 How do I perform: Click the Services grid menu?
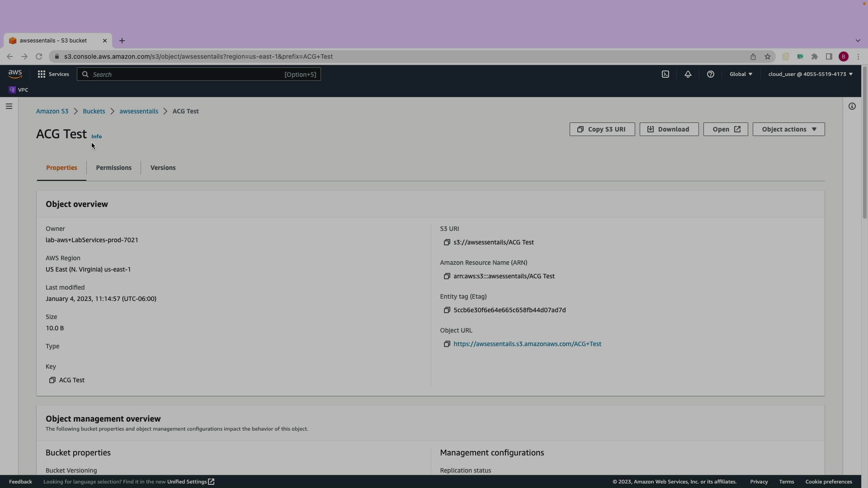point(53,74)
